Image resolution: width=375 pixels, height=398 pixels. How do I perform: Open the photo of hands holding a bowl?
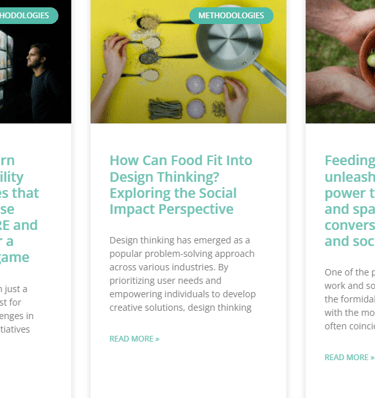click(340, 62)
